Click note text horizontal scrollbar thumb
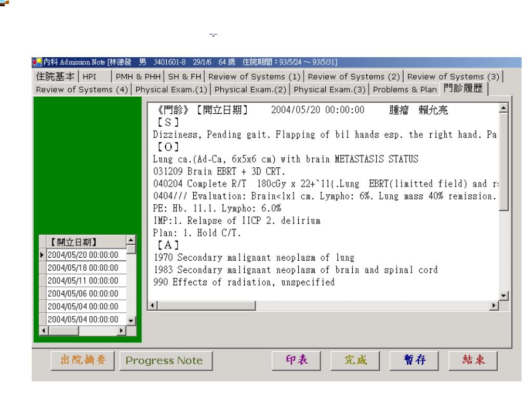Image resolution: width=532 pixels, height=399 pixels. 206,305
